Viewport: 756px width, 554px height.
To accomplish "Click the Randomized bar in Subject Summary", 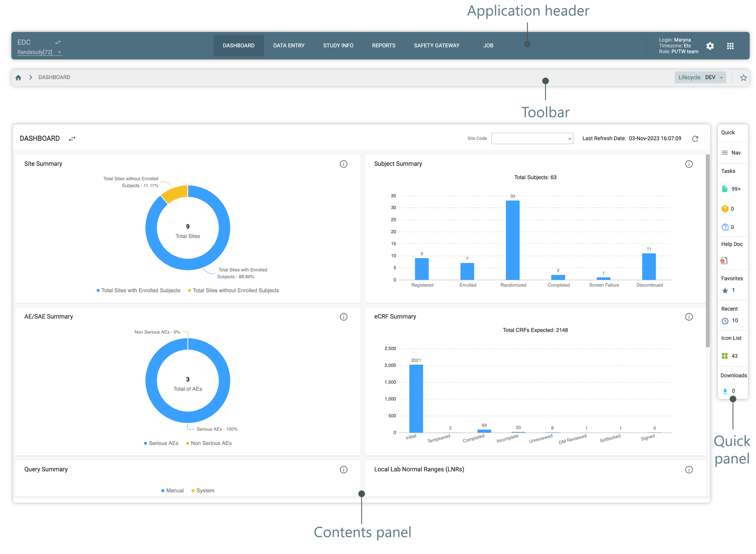I will point(513,240).
